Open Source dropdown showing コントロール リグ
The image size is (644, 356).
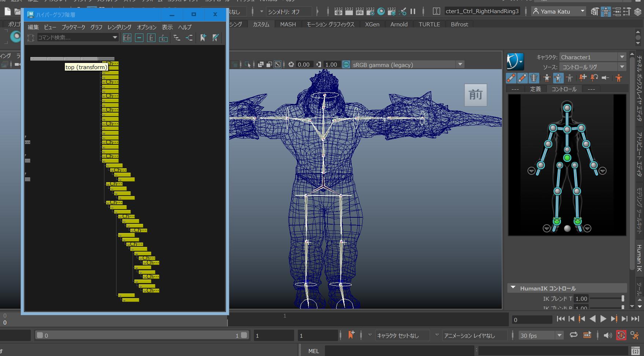592,67
